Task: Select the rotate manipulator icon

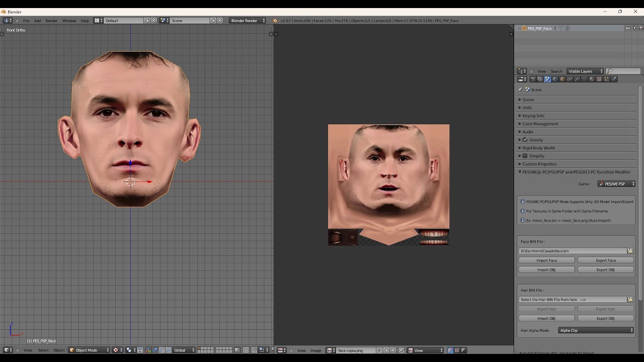Action: pyautogui.click(x=162, y=350)
